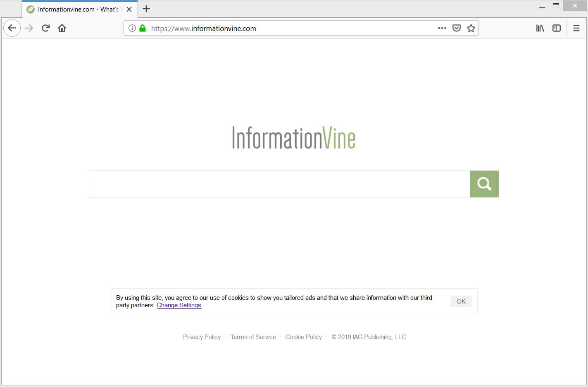Click the 2019 IAC Publishing, LLC text
The image size is (588, 387).
point(369,337)
